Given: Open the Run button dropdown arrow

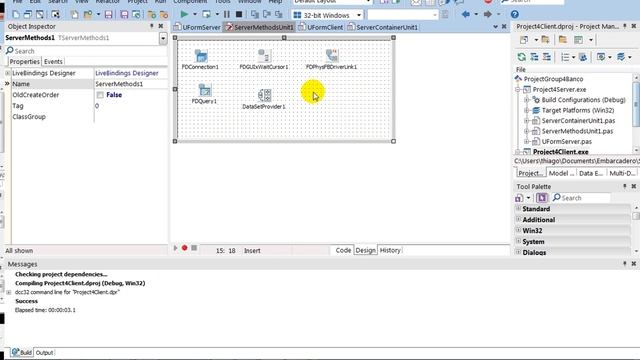Looking at the screenshot, I should click(195, 15).
